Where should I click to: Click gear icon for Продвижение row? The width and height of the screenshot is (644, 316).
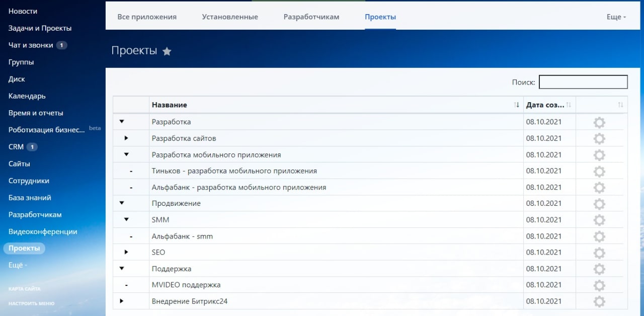pyautogui.click(x=599, y=204)
